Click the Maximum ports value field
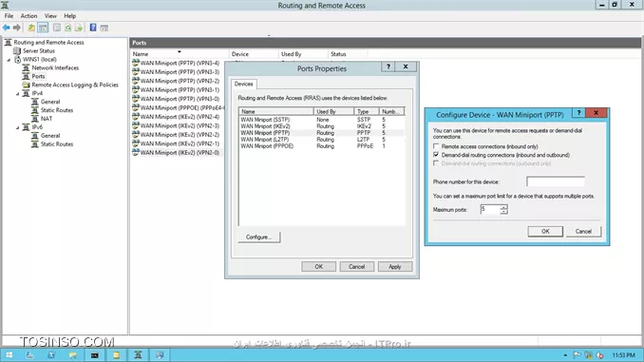 click(x=490, y=209)
